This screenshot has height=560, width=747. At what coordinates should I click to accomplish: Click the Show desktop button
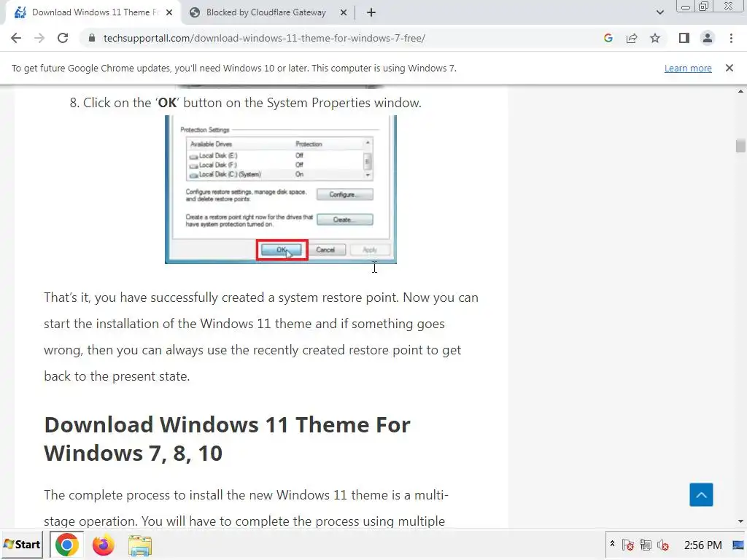coord(738,545)
